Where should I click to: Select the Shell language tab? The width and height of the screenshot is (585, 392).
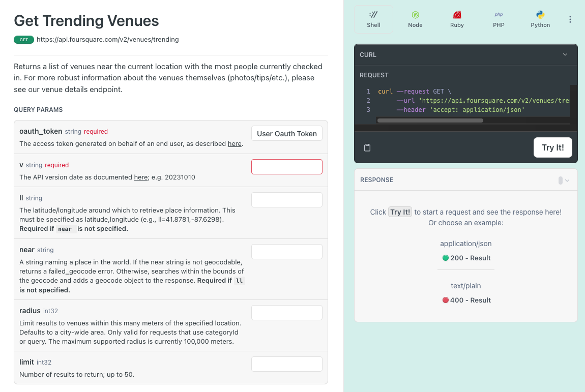click(373, 19)
